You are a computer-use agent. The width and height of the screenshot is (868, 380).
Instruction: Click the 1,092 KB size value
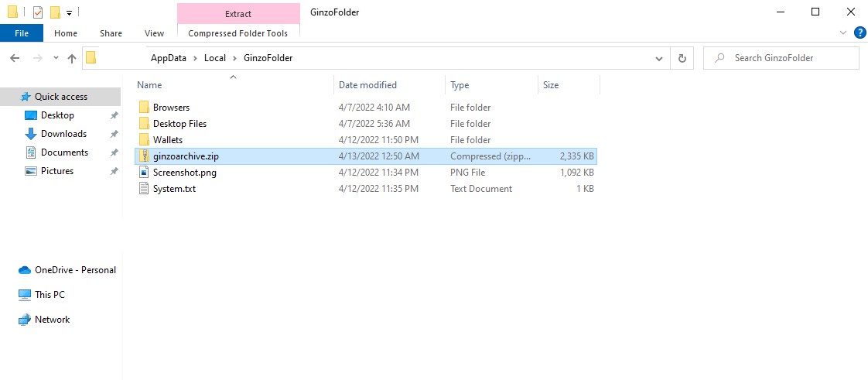point(577,173)
